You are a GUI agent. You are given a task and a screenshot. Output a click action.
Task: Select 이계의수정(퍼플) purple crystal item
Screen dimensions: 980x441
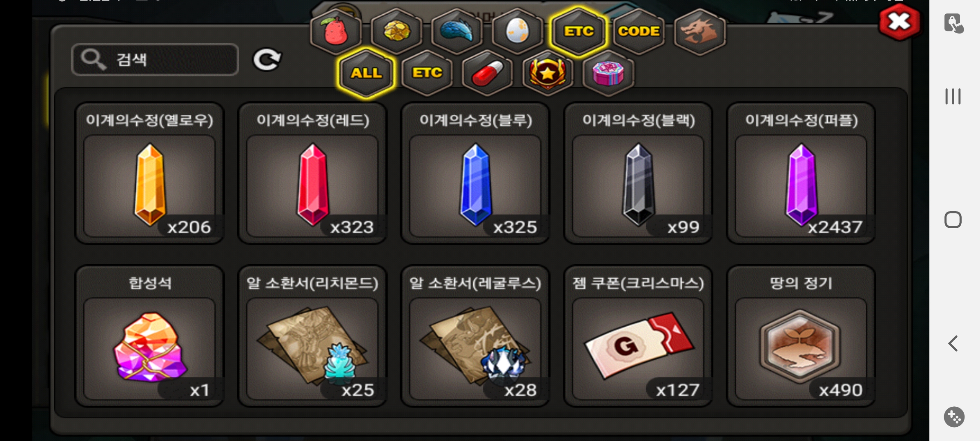pyautogui.click(x=801, y=173)
